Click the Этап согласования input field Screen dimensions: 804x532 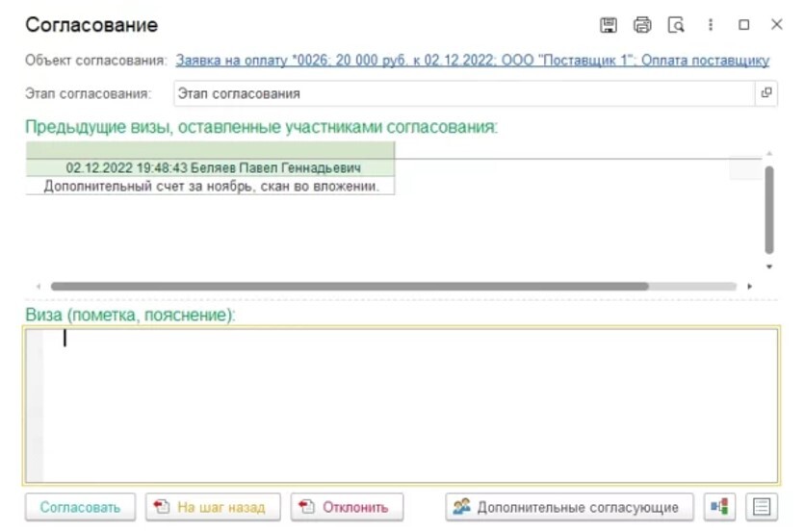pos(462,93)
